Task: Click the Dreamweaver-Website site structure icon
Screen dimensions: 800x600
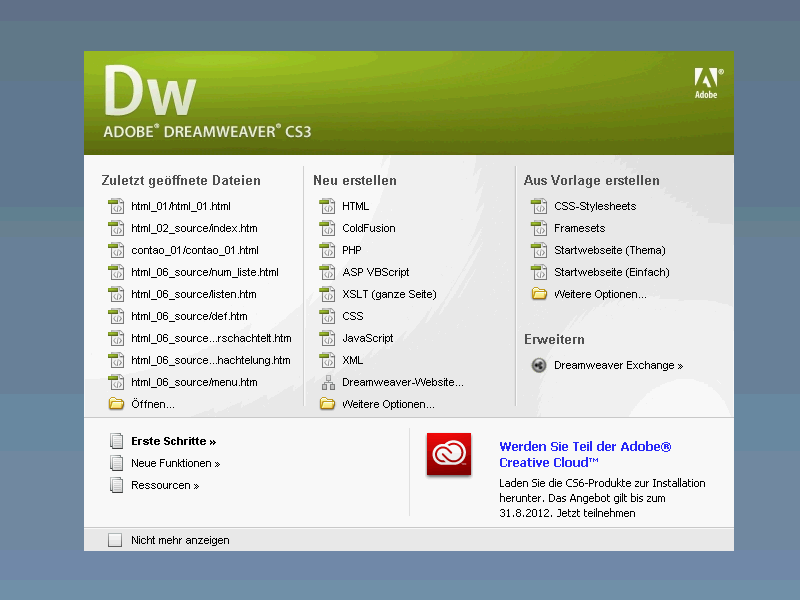Action: tap(328, 382)
